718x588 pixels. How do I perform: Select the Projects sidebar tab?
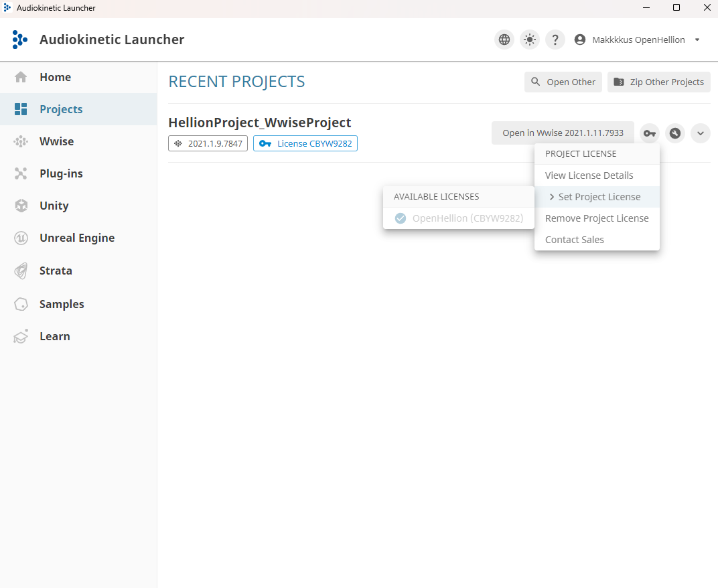[x=78, y=109]
